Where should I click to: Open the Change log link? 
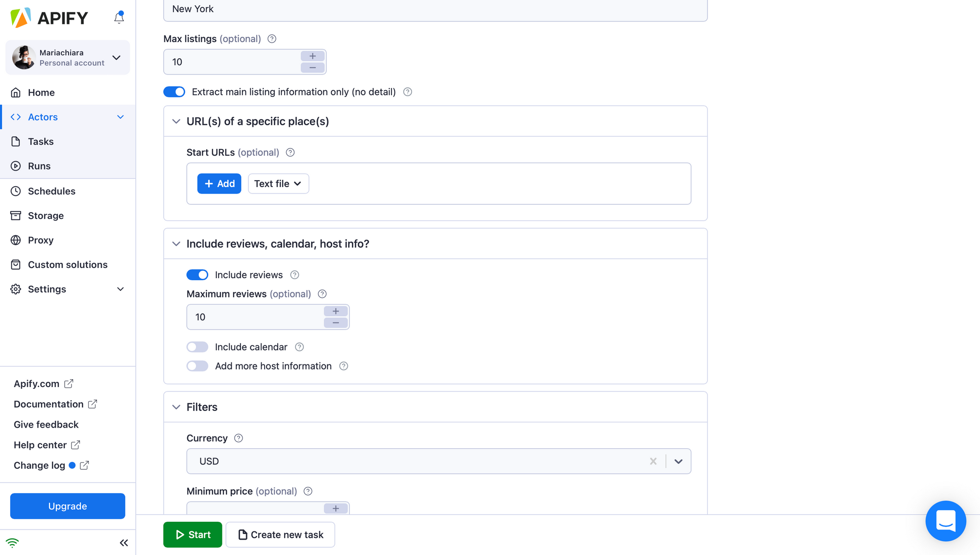51,465
